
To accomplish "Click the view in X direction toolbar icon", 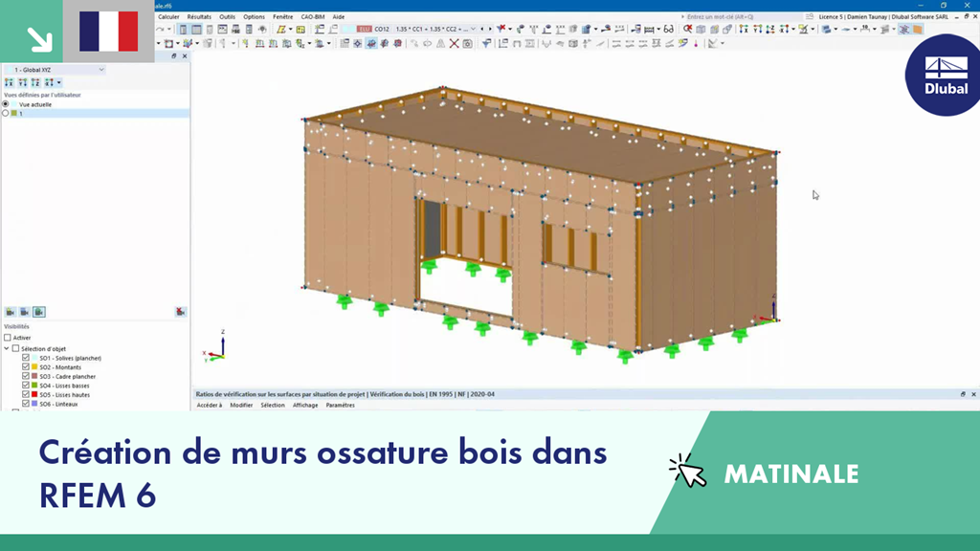I will coord(743,29).
